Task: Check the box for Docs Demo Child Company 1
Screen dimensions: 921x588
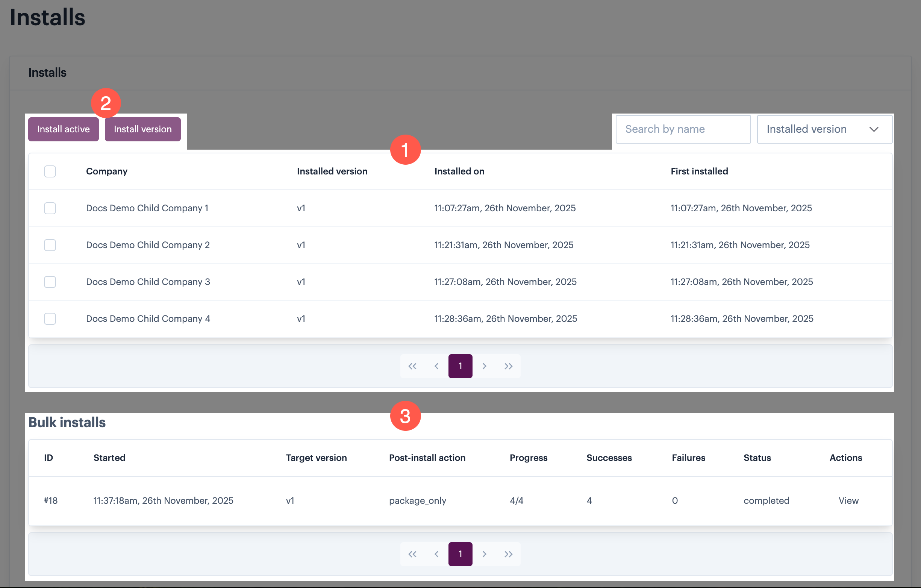Action: 50,208
